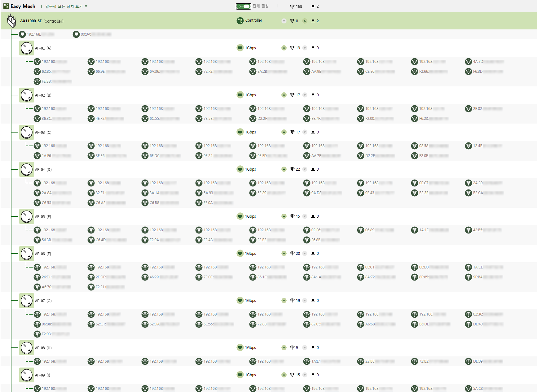Open the device view dropdown in header
537x392 pixels.
[x=66, y=6]
